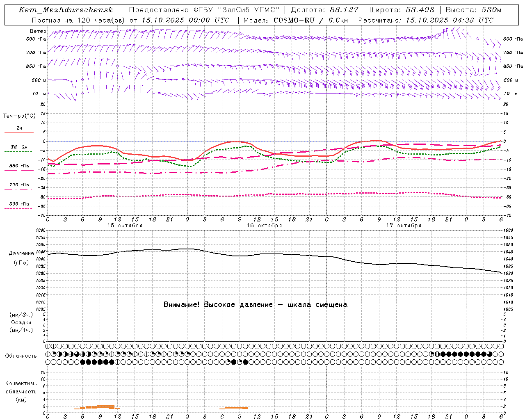Screen dimensions: 525x420
Task: Click the '16 октября' date label
Action: click(x=264, y=226)
